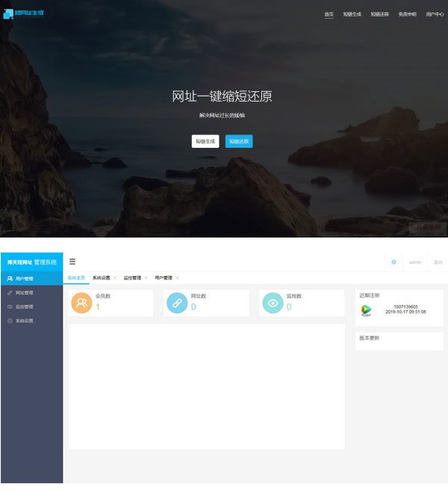Click the 短网址生成 site logo
This screenshot has height=493, width=448.
point(23,13)
